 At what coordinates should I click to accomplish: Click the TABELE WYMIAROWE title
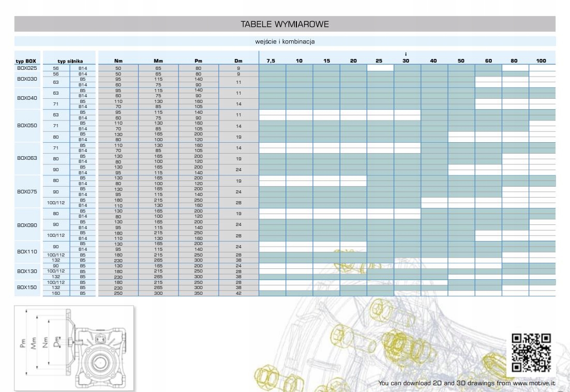click(284, 24)
